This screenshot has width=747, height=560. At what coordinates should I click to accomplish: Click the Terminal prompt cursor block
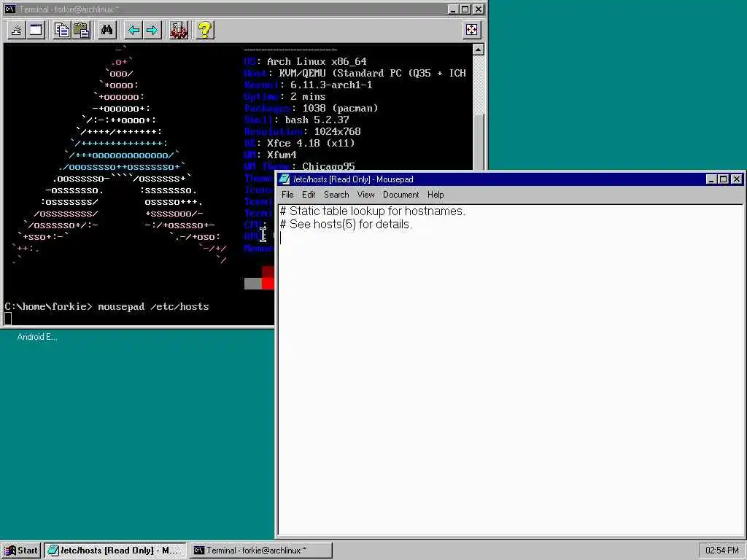[x=8, y=319]
